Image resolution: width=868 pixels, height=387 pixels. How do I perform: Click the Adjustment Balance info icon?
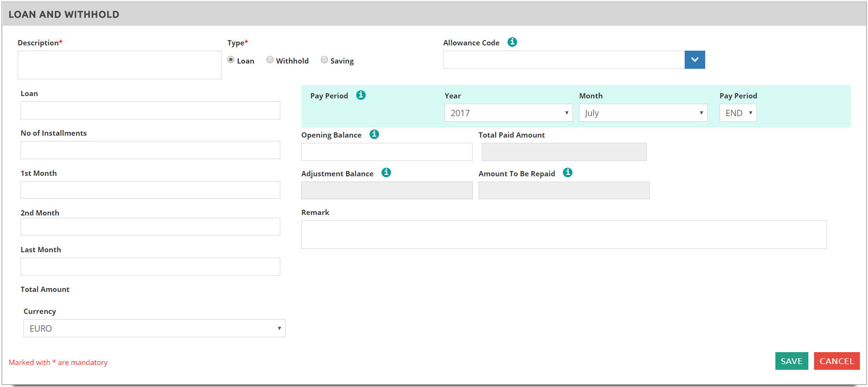point(386,172)
